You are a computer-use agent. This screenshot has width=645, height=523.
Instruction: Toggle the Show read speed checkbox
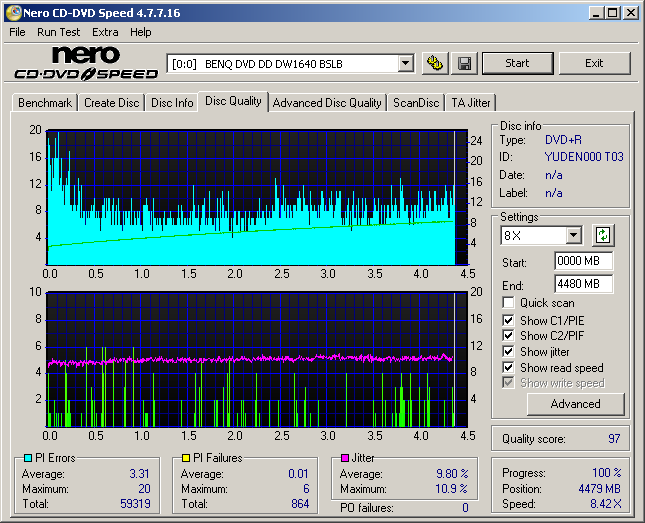point(509,368)
